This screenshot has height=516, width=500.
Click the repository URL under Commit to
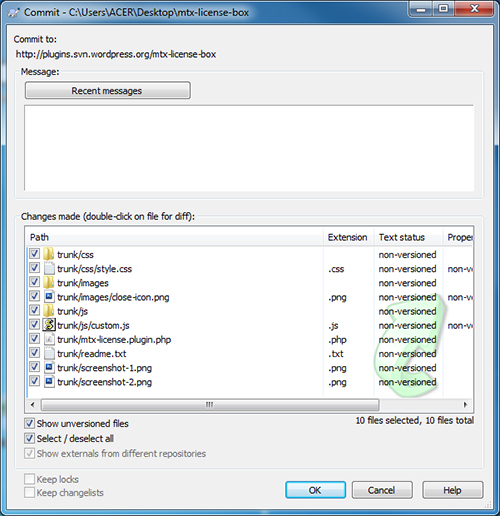point(116,54)
